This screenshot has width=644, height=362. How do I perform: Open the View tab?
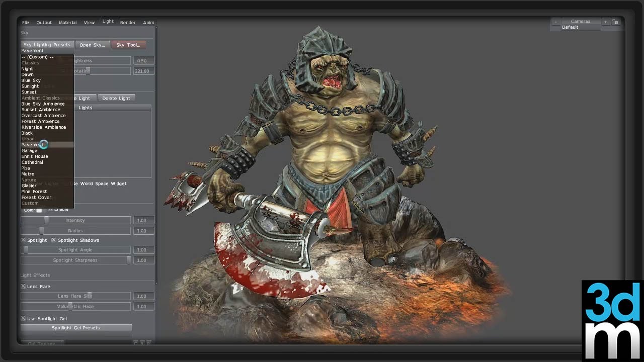tap(89, 23)
